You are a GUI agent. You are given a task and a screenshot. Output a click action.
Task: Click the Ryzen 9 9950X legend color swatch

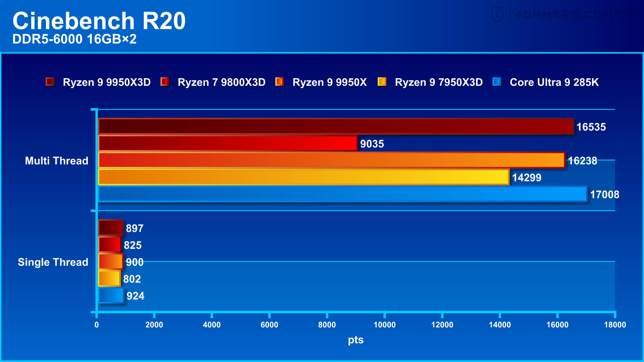(279, 82)
